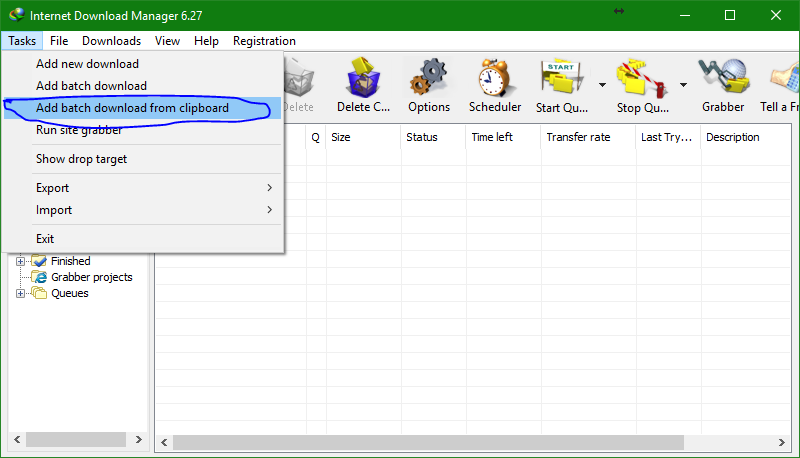This screenshot has height=458, width=800.
Task: Click the IDM title bar app icon
Action: pyautogui.click(x=16, y=15)
